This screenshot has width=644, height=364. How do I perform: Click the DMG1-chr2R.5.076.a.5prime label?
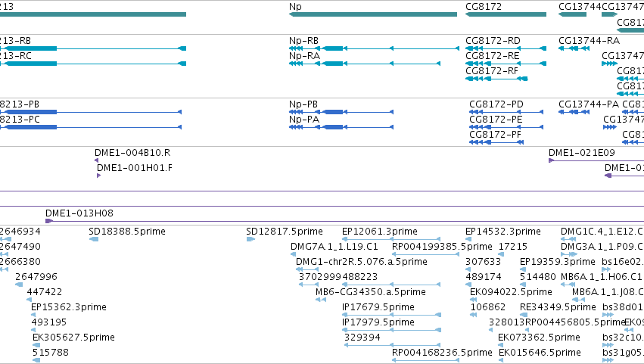tap(362, 262)
